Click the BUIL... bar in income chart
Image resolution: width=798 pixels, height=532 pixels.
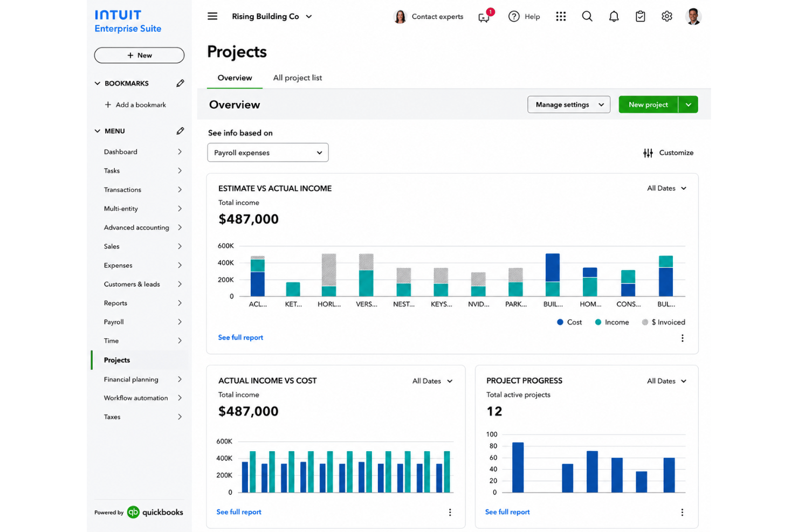553,275
